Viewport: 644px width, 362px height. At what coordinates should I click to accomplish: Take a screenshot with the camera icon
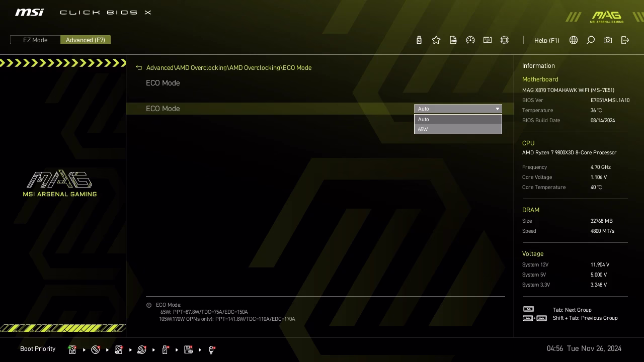click(608, 40)
